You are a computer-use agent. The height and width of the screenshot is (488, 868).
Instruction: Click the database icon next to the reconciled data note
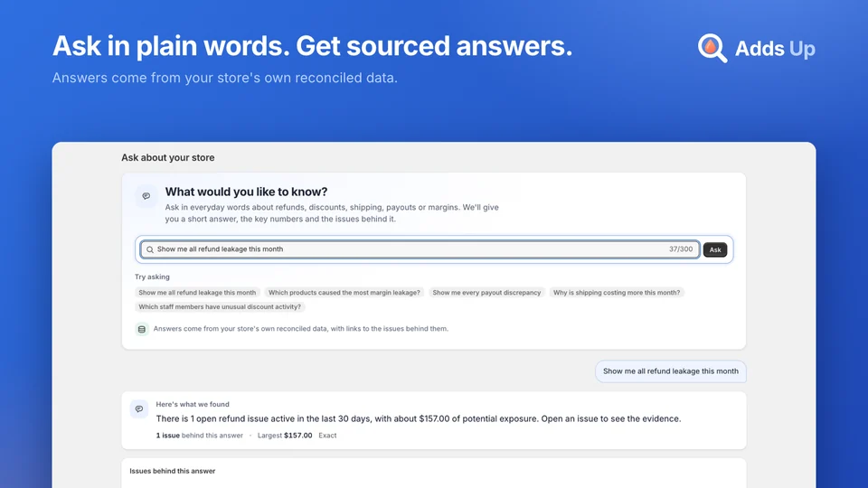tap(142, 329)
